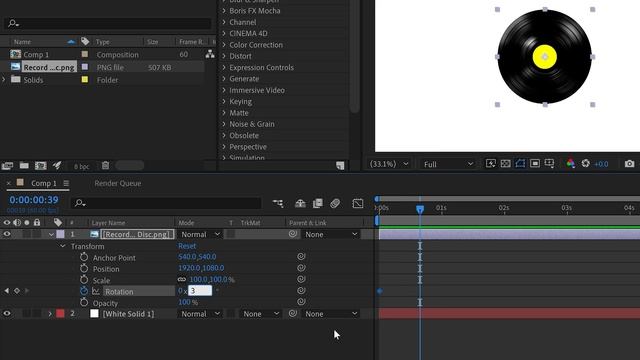Open the Mode dropdown of Record Disc layer
This screenshot has width=640, height=360.
coord(200,234)
